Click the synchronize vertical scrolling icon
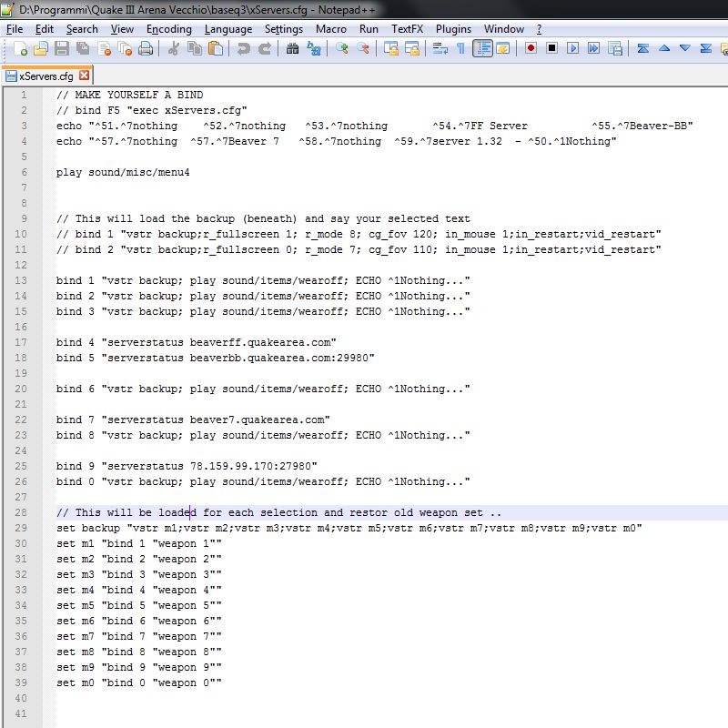The image size is (728, 728). click(x=391, y=48)
